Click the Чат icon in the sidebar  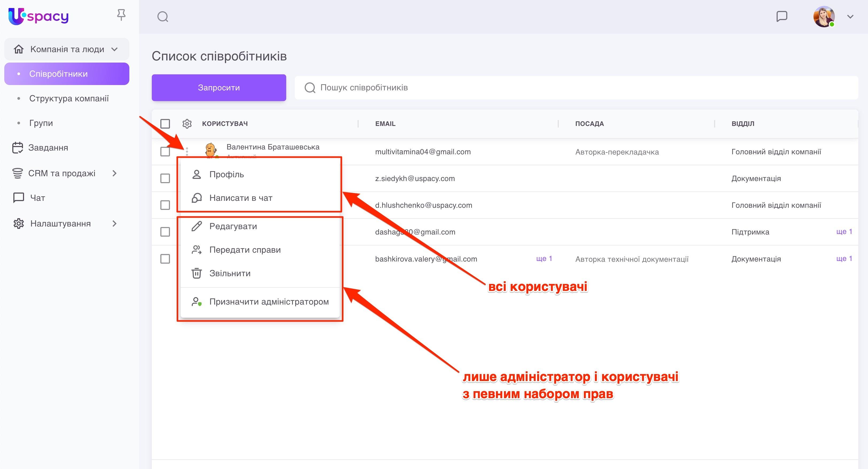(18, 198)
